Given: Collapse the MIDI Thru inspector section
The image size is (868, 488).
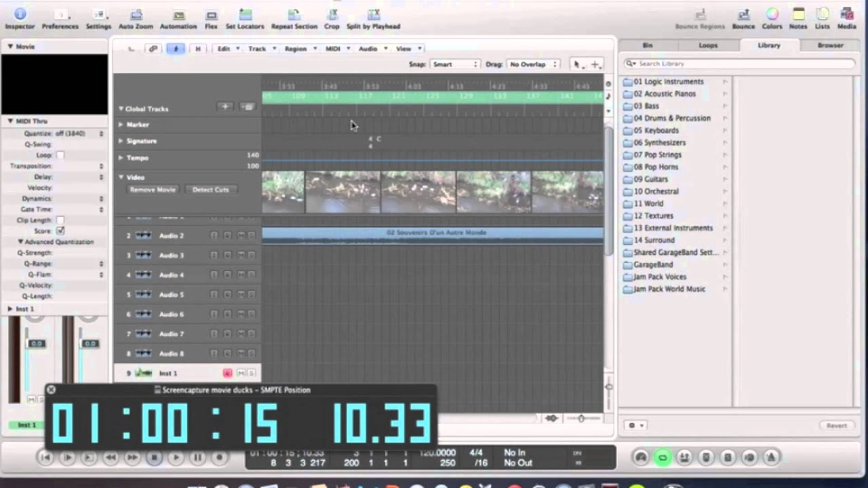Looking at the screenshot, I should 10,121.
